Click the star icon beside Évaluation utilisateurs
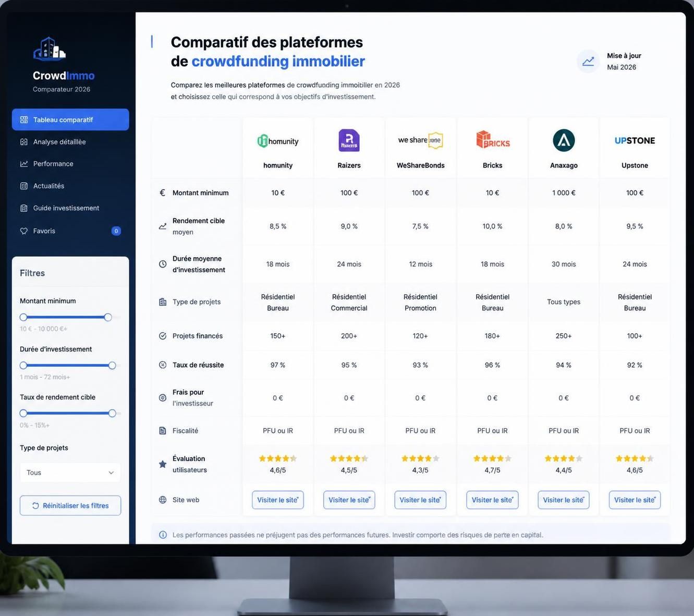Viewport: 694px width, 616px height. tap(163, 464)
